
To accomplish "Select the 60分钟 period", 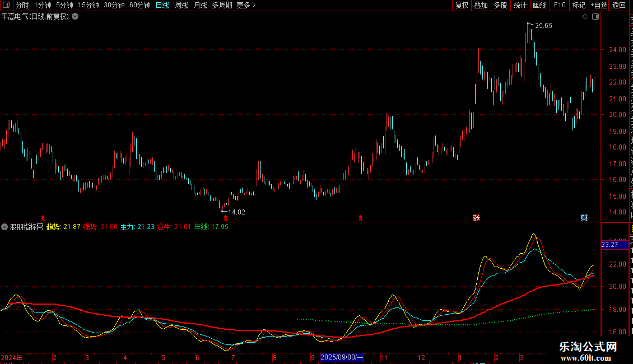I will pyautogui.click(x=140, y=5).
